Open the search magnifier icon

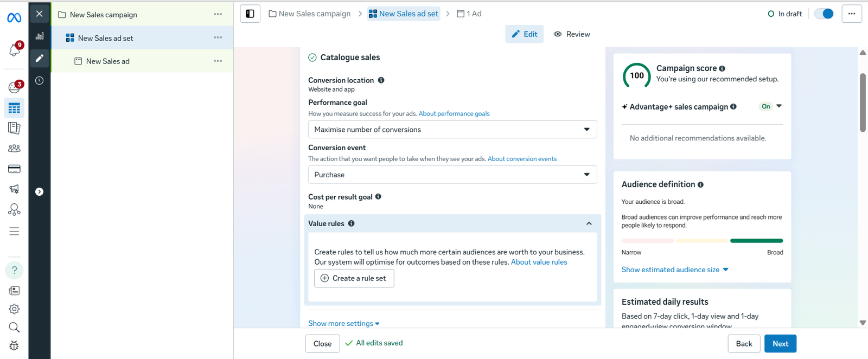14,327
